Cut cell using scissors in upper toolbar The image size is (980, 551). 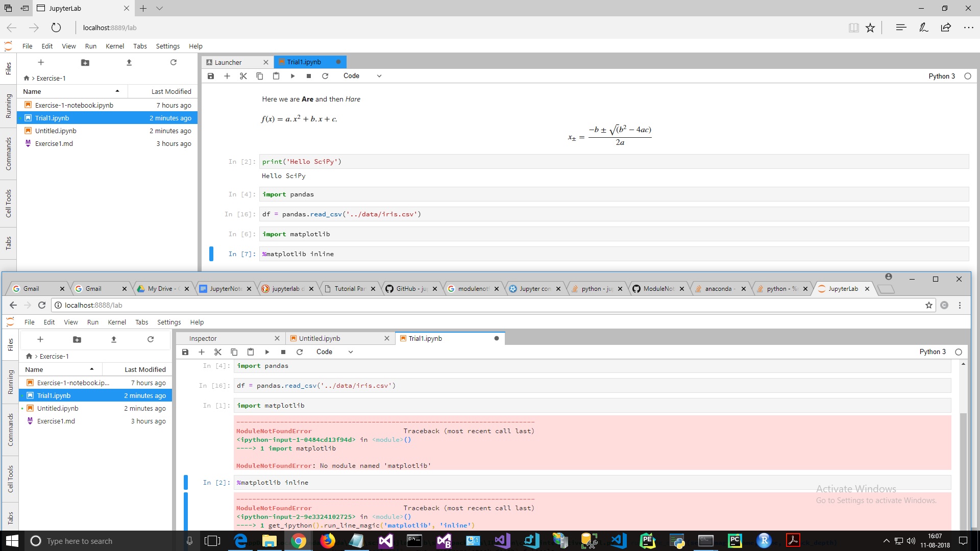[243, 76]
